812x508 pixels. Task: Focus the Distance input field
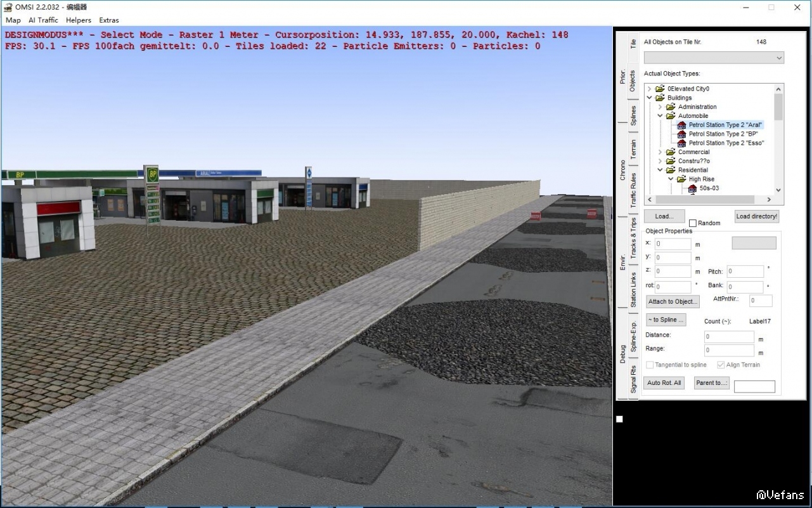point(729,337)
